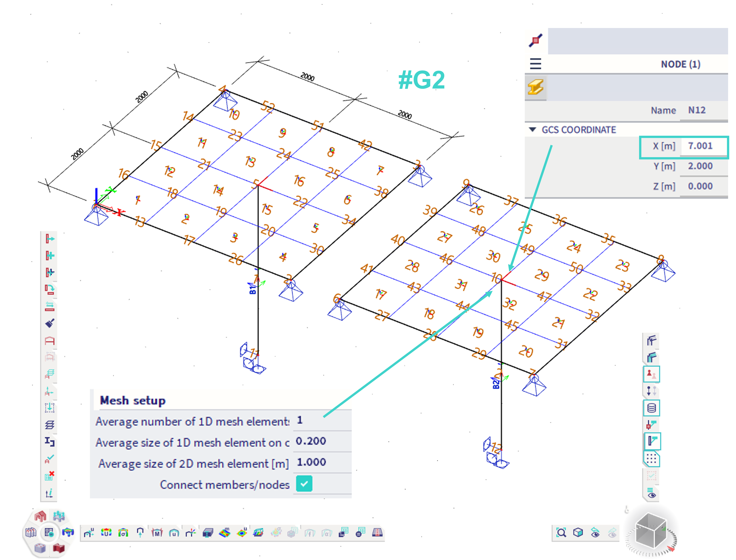Viewport: 736px width, 560px height.
Task: Click the previous view eye arrow button
Action: pos(595,532)
